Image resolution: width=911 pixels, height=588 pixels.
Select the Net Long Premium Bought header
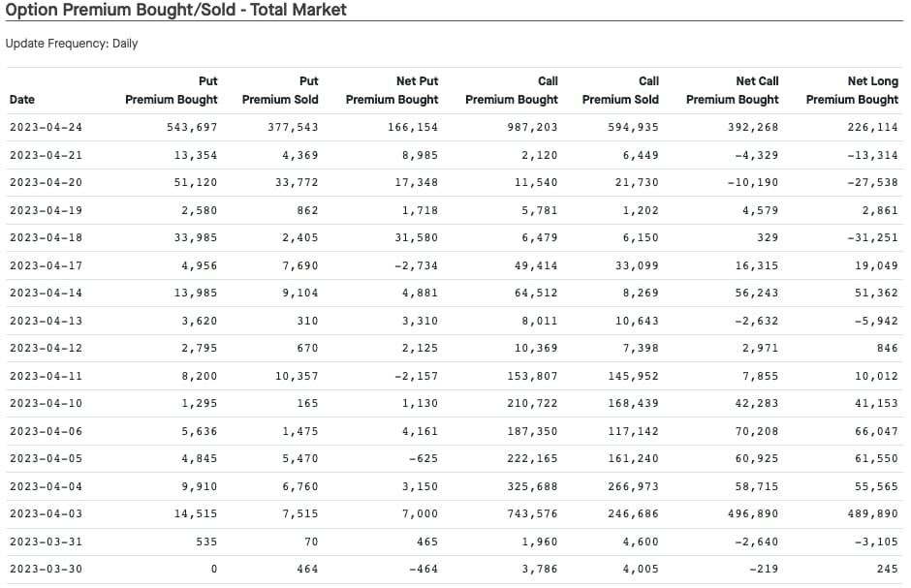tap(852, 90)
